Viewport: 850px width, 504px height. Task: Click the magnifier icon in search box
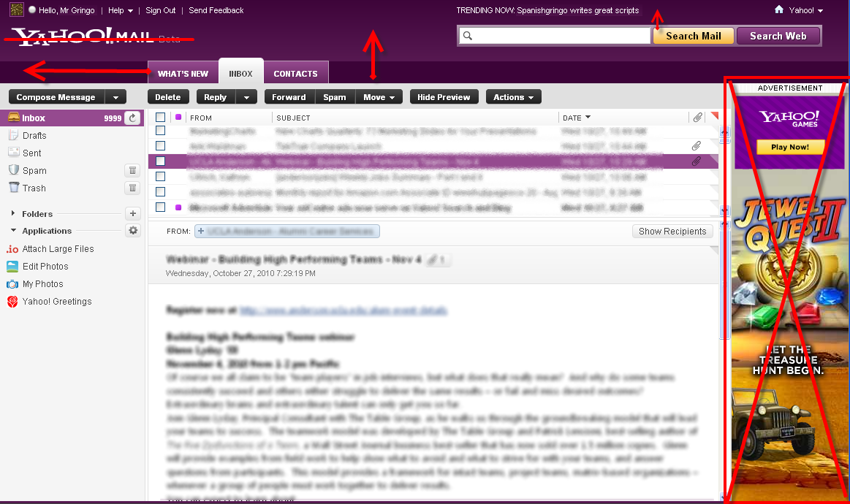tap(468, 36)
